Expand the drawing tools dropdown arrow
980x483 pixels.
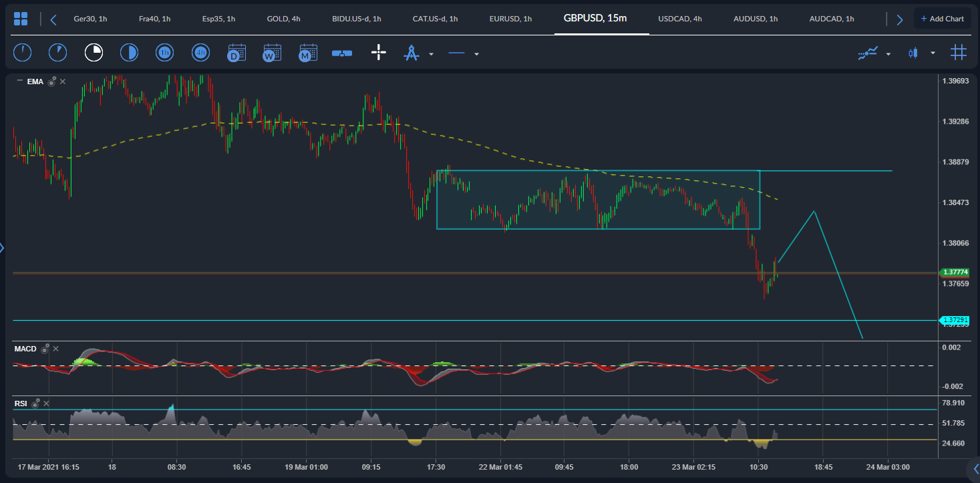pos(432,54)
